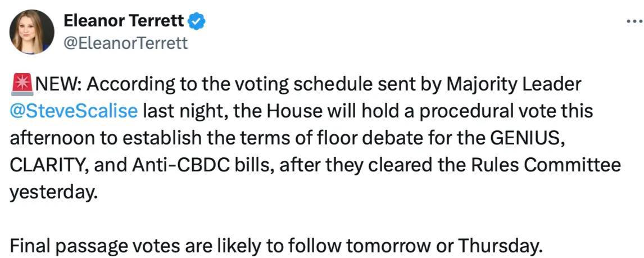The height and width of the screenshot is (258, 644).
Task: Follow the @SteveScalise mention link
Action: click(x=74, y=112)
